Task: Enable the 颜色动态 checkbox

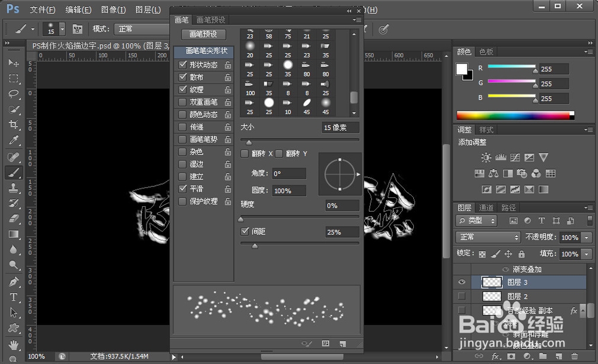Action: coord(182,114)
